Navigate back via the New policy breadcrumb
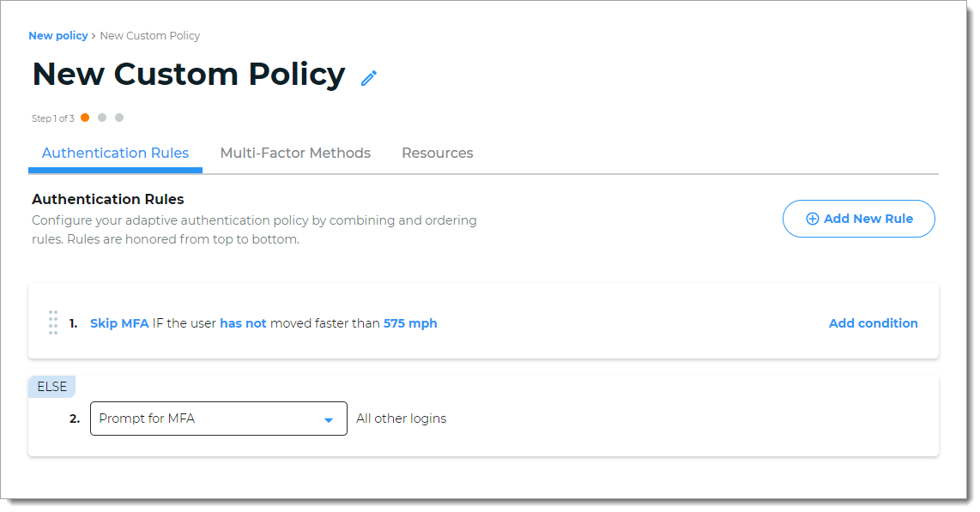The image size is (980, 512). point(57,35)
